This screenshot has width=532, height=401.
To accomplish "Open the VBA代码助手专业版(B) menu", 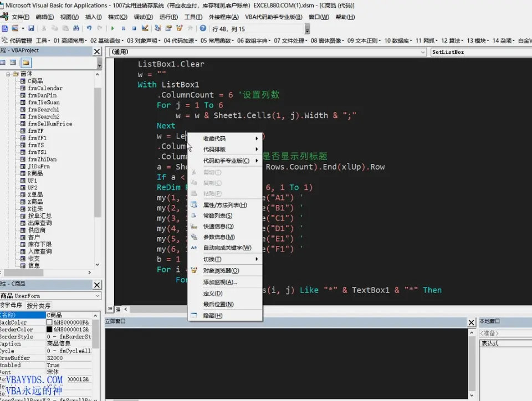I will click(x=273, y=17).
